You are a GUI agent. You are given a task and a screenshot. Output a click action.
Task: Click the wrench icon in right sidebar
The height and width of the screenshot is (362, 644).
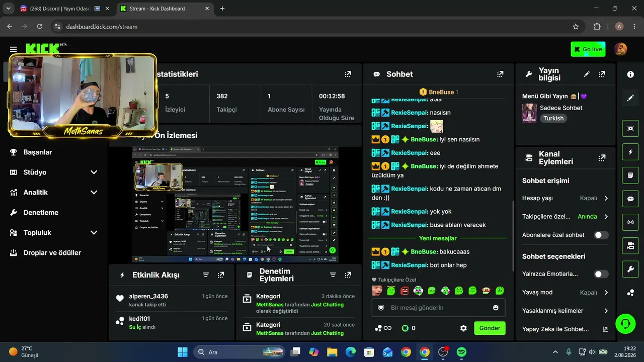pyautogui.click(x=630, y=269)
